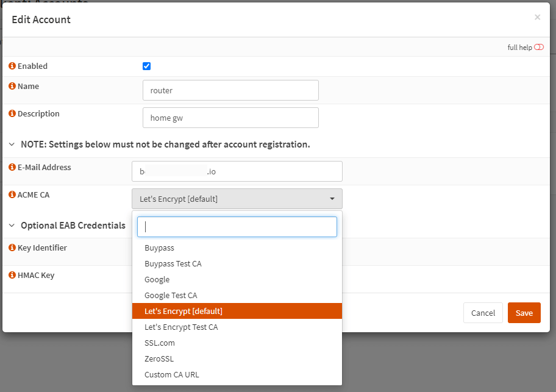The image size is (556, 392).
Task: Collapse the Optional EAB Credentials section
Action: (x=12, y=226)
